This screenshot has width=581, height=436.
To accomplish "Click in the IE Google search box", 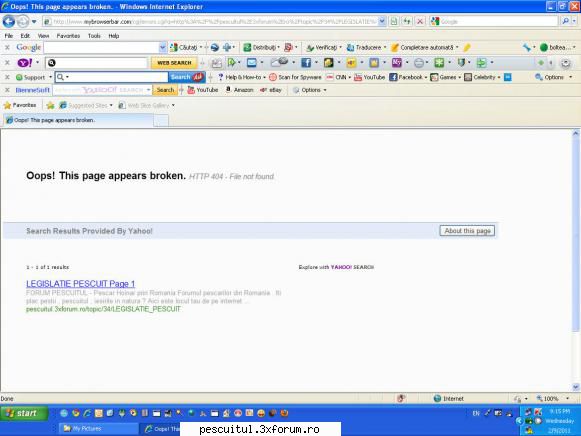I will (x=498, y=21).
